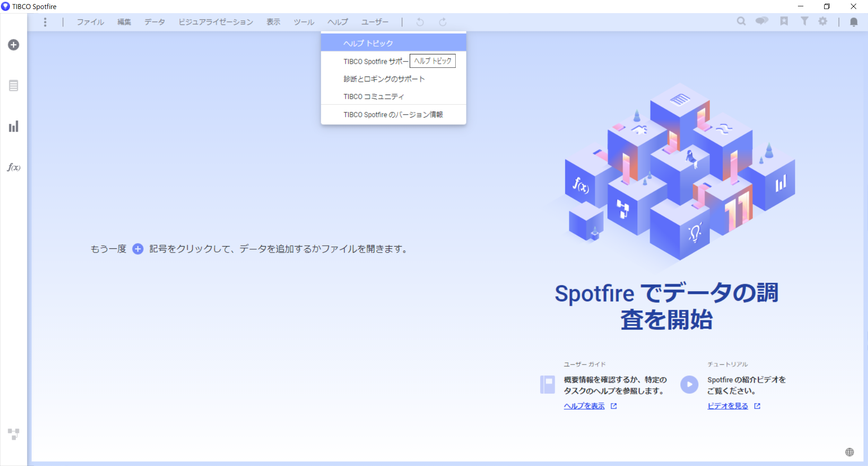This screenshot has height=466, width=868.
Task: Close the ヘルプ menu from menu bar
Action: (338, 22)
